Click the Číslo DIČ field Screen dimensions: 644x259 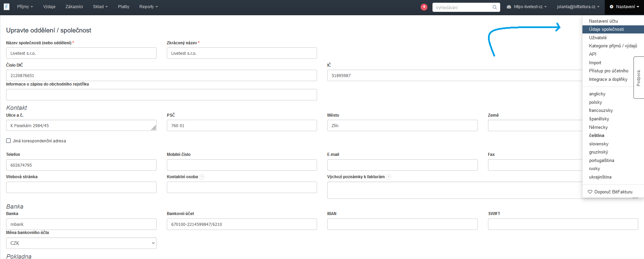(161, 75)
